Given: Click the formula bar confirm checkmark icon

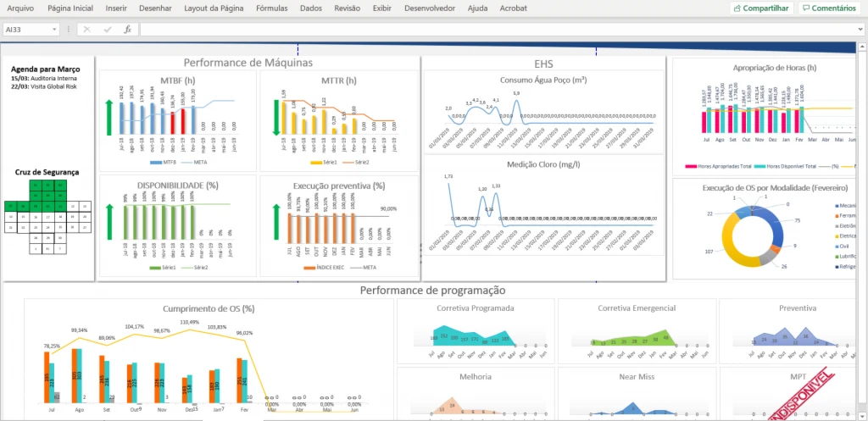Looking at the screenshot, I should coord(108,30).
